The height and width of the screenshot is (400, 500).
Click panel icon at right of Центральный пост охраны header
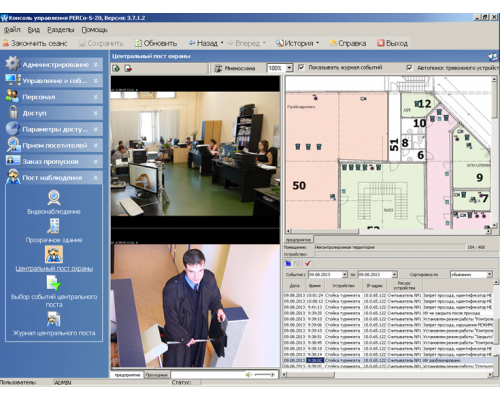coord(493,56)
